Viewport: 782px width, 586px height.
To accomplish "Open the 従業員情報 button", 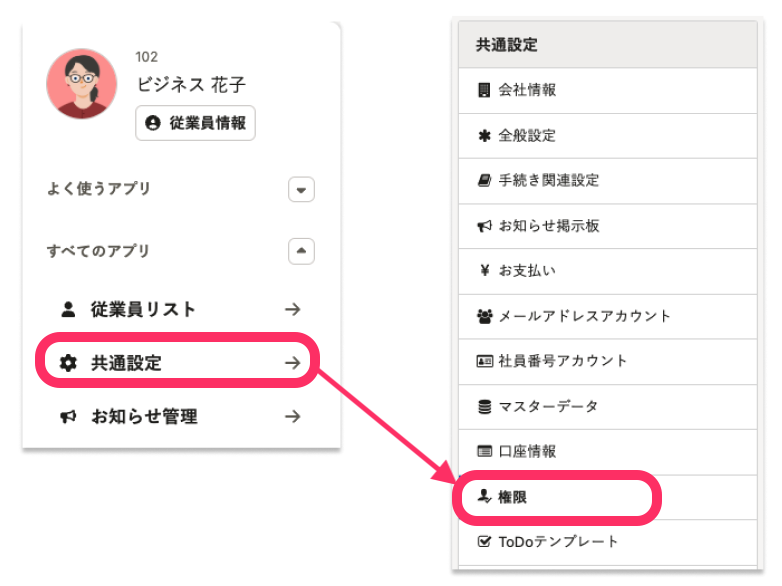I will (x=196, y=123).
